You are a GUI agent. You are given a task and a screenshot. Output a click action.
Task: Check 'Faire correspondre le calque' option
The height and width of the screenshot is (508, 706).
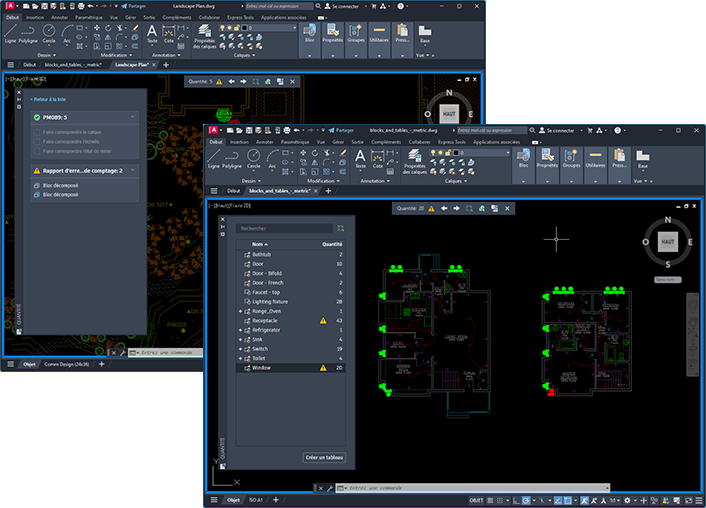pos(37,132)
